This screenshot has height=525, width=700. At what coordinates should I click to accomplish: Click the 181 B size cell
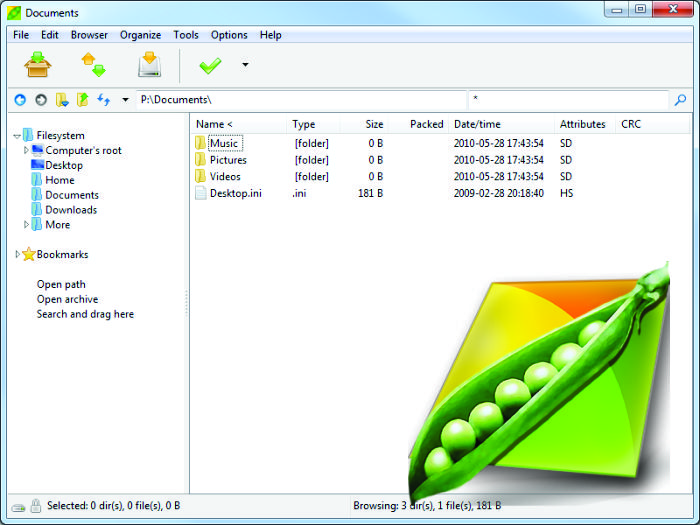pos(371,193)
